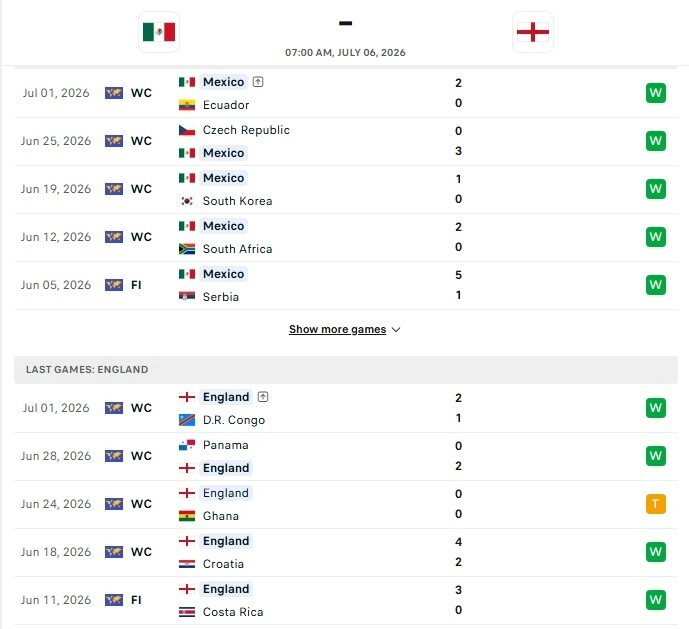Select Costa Rica in the Jun 11 match

(x=233, y=612)
